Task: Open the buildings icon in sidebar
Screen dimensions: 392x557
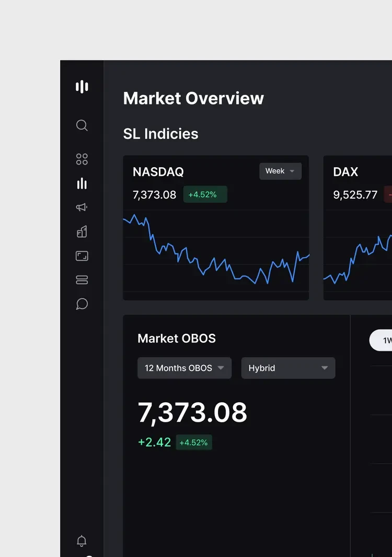Action: [82, 231]
